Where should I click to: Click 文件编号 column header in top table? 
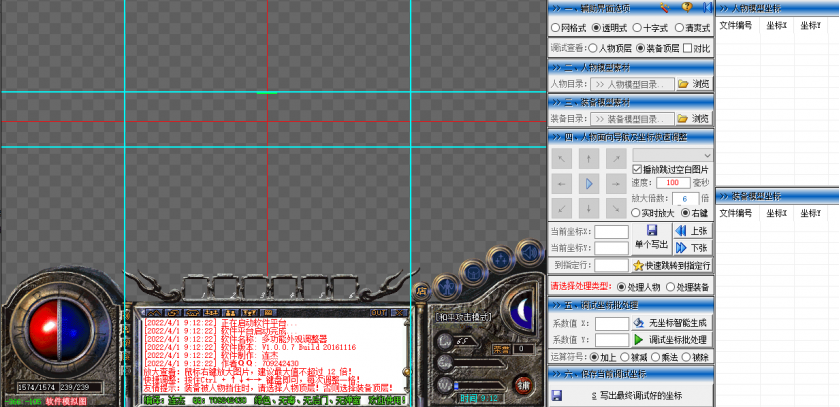737,25
